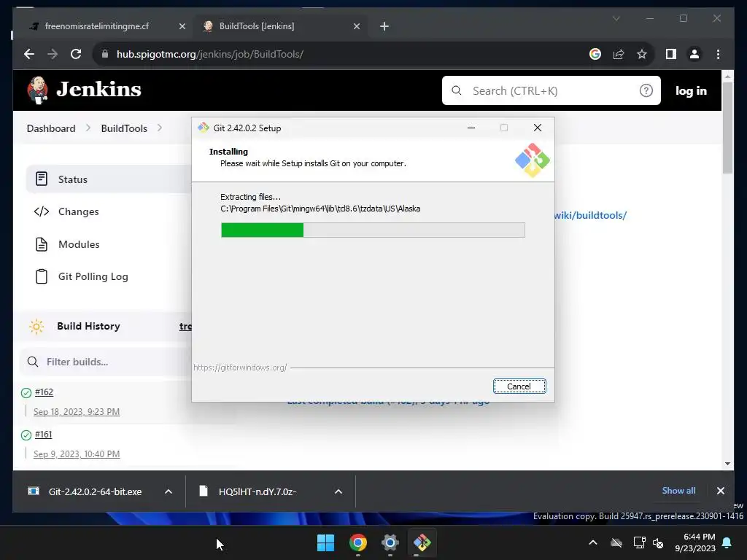The height and width of the screenshot is (560, 747).
Task: Click the magnifier icon in the Jenkins search
Action: tap(457, 90)
